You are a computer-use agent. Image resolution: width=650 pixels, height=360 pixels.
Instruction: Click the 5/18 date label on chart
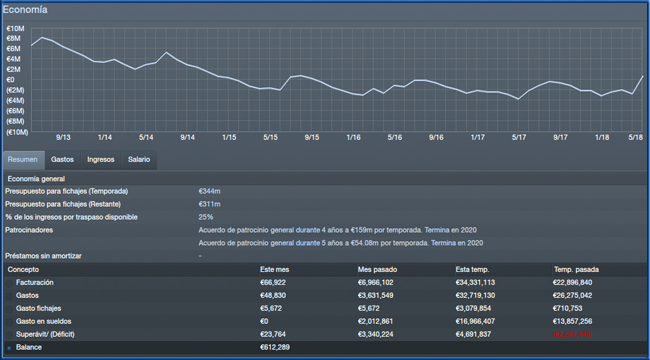pos(636,137)
